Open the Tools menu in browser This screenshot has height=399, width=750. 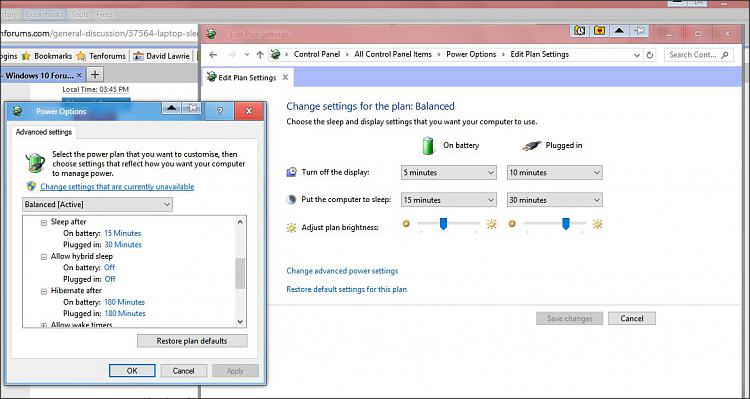[x=79, y=14]
